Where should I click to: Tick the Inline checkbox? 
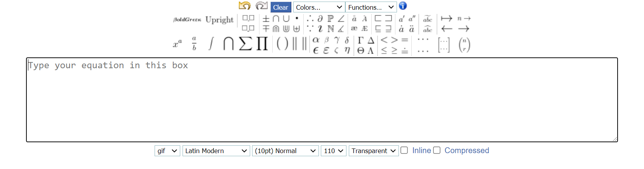(x=404, y=150)
